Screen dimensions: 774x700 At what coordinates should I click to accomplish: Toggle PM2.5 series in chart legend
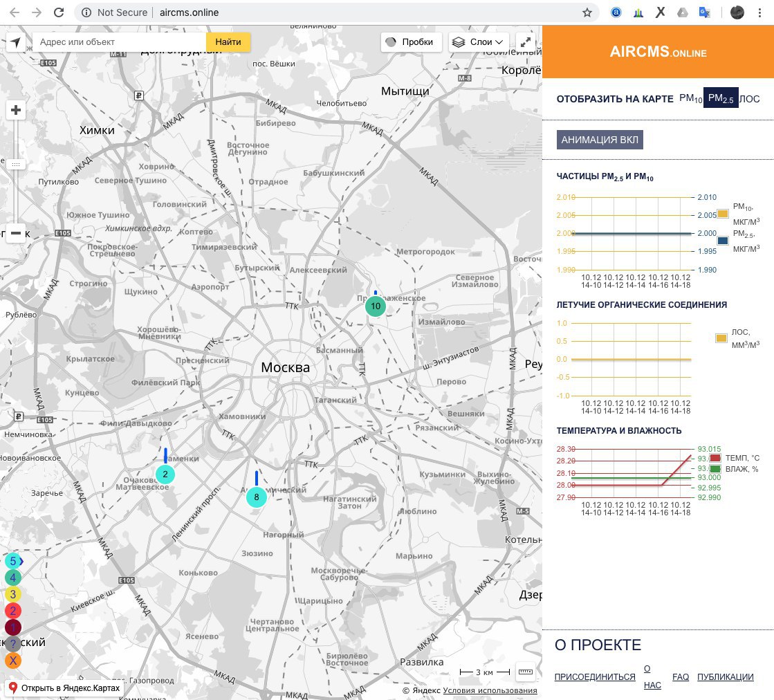723,241
